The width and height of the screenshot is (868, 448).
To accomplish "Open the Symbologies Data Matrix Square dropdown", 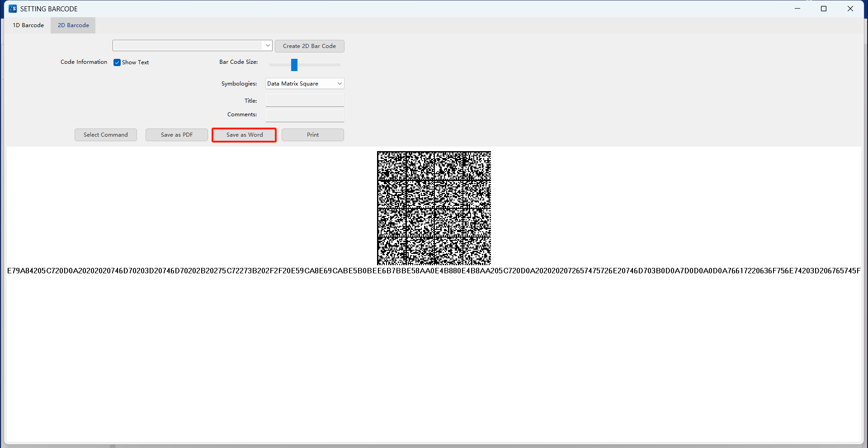I will pyautogui.click(x=305, y=83).
